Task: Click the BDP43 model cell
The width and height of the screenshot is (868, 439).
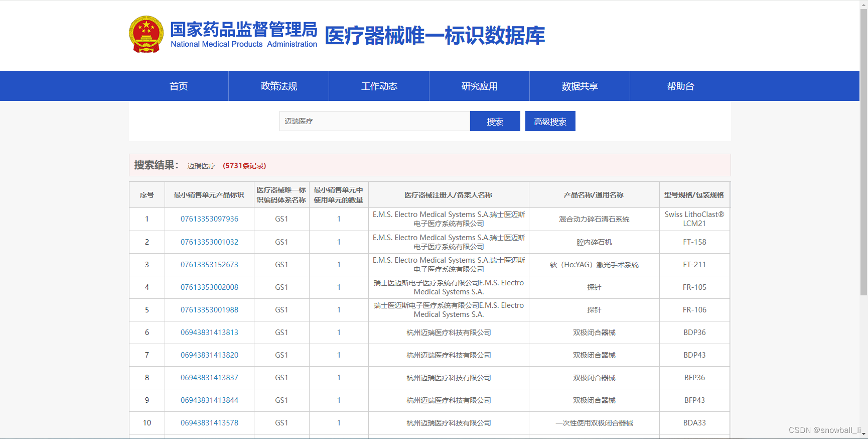Action: (x=694, y=355)
